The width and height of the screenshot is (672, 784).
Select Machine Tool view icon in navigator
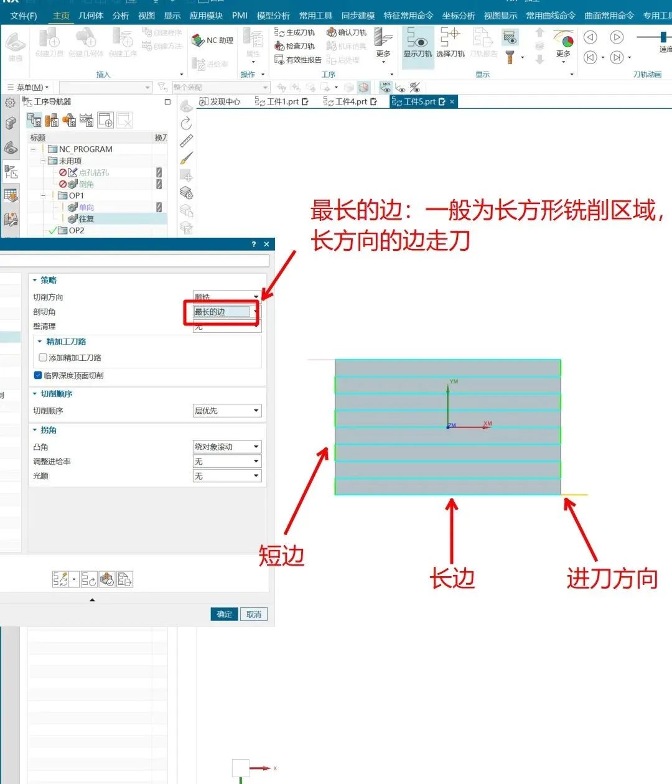[52, 120]
